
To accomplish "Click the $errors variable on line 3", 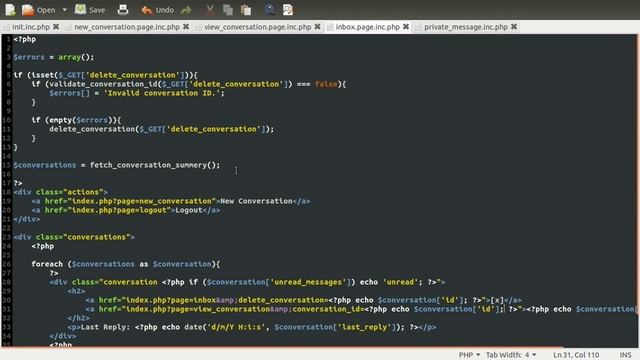I will tap(29, 57).
